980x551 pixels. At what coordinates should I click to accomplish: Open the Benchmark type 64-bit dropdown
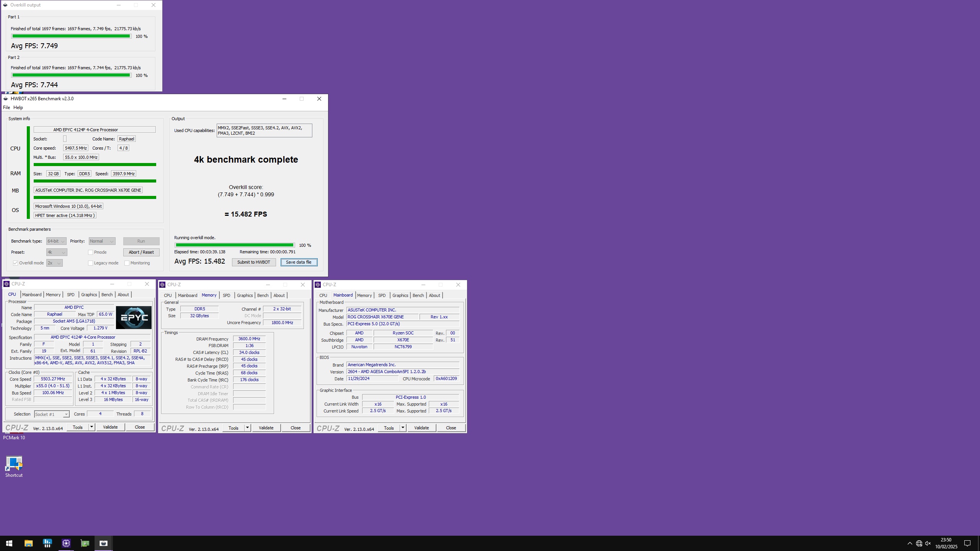[56, 241]
